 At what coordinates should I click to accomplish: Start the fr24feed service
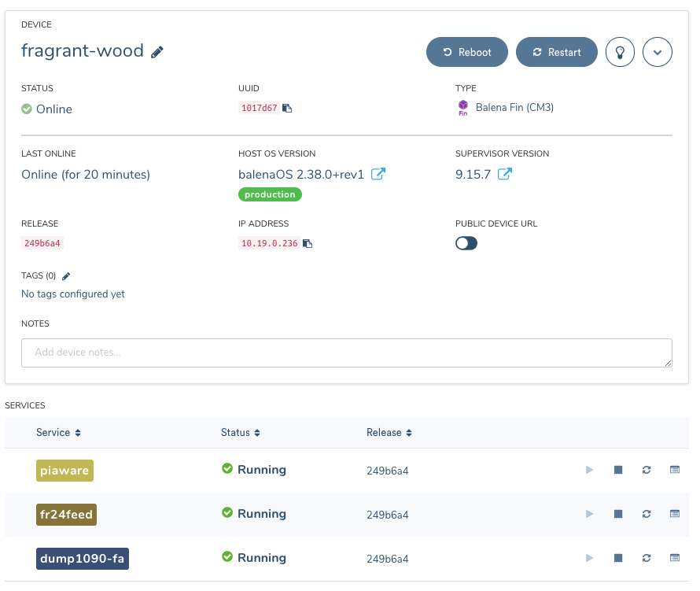click(x=590, y=514)
